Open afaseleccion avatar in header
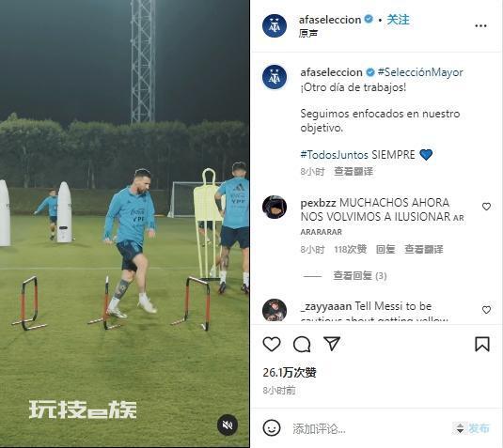 pos(275,25)
